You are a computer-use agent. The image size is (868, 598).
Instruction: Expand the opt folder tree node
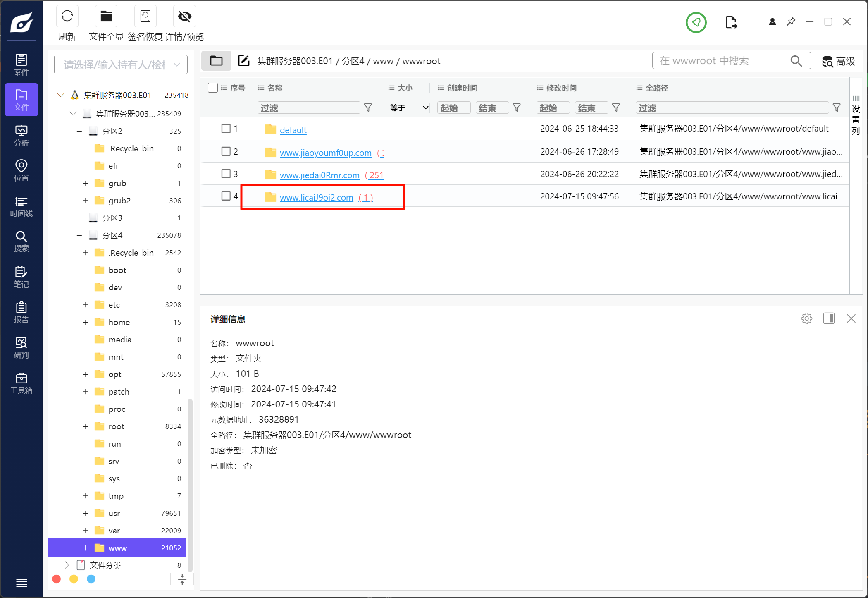pyautogui.click(x=86, y=374)
